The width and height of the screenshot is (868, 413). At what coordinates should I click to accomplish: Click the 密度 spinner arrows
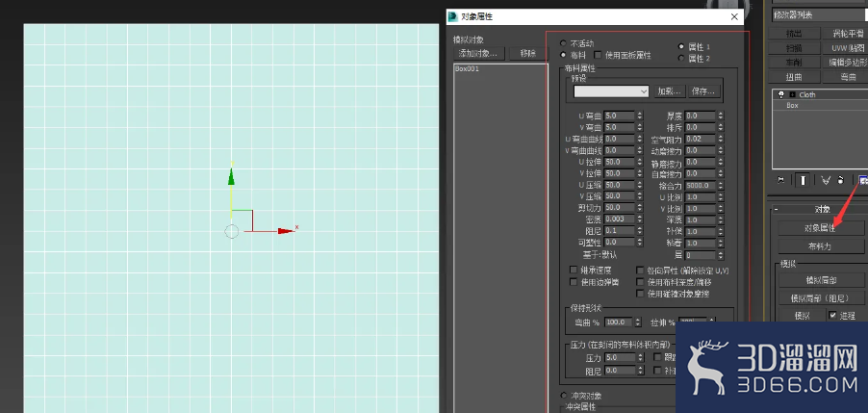[x=640, y=219]
